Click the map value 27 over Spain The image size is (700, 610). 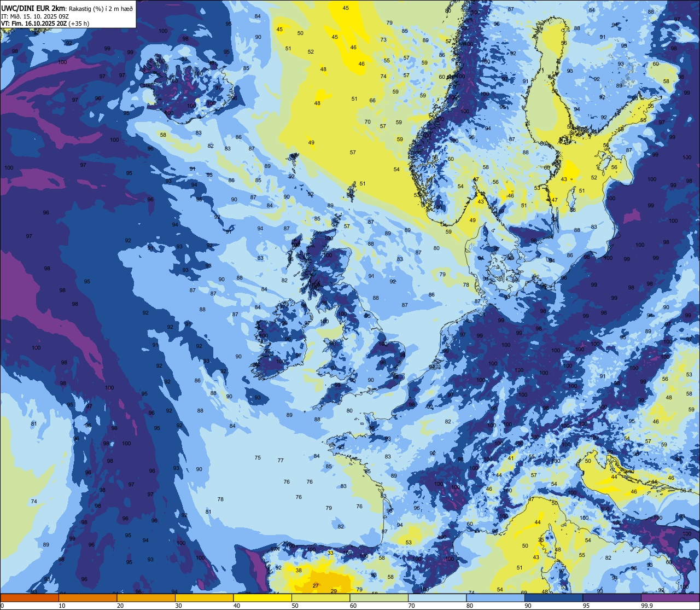click(316, 585)
